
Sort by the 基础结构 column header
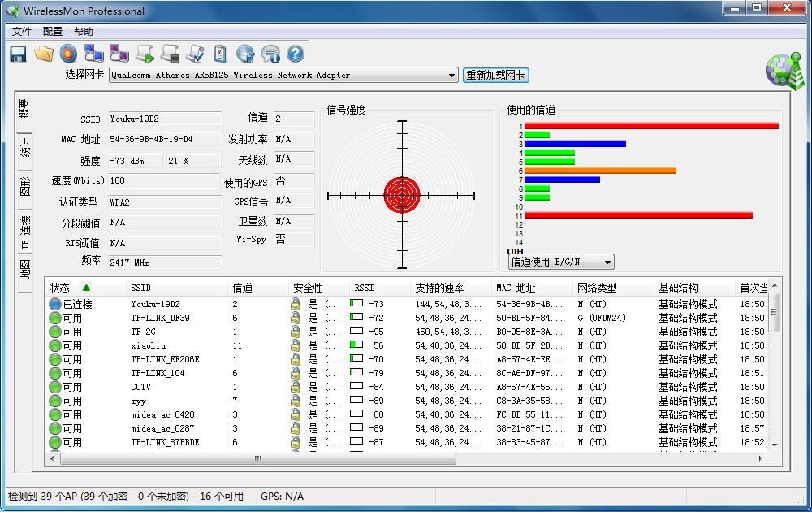(x=695, y=288)
